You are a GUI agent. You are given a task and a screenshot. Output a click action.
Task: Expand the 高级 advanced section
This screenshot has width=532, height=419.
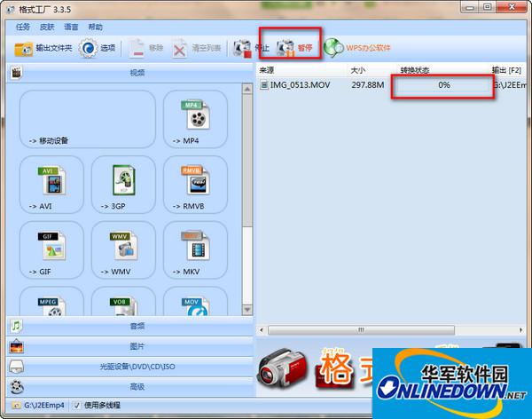point(130,387)
